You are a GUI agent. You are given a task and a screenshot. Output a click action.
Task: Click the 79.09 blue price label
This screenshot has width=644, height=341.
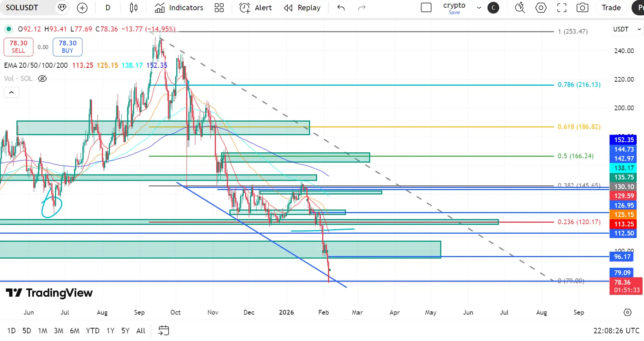click(622, 273)
